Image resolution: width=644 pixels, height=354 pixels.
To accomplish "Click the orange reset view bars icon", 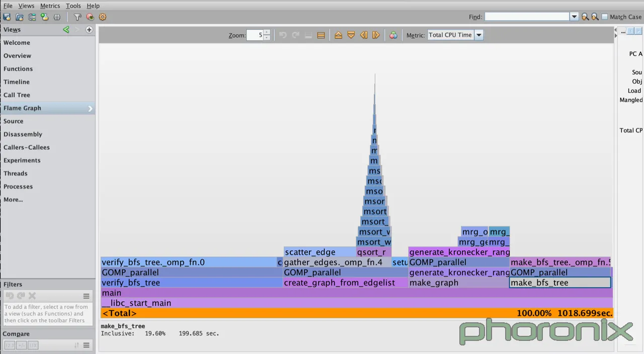I will pos(321,35).
